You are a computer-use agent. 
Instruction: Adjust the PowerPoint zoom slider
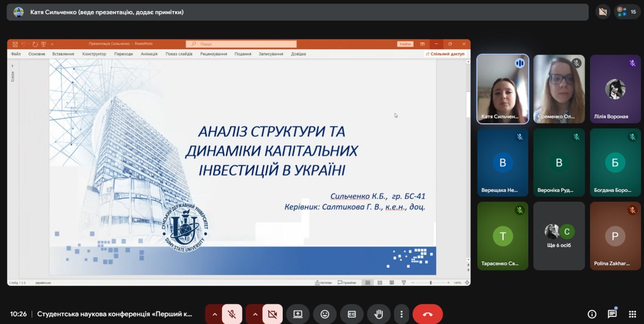coord(431,283)
